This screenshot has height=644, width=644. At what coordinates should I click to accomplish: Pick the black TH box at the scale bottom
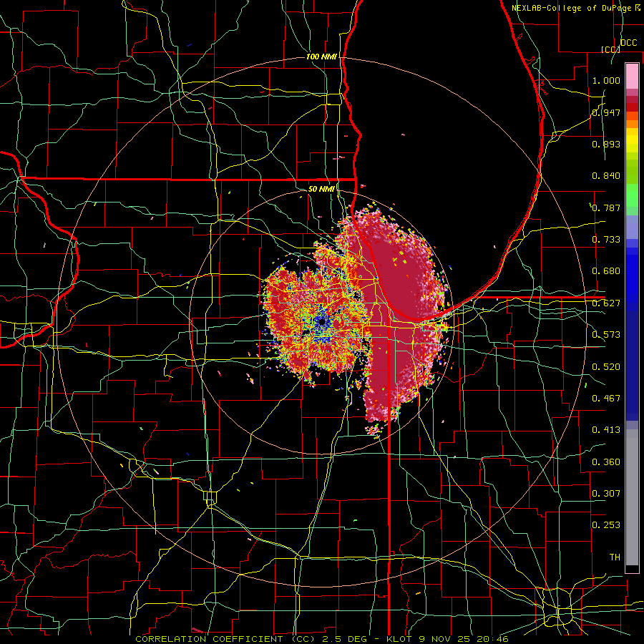click(x=632, y=569)
